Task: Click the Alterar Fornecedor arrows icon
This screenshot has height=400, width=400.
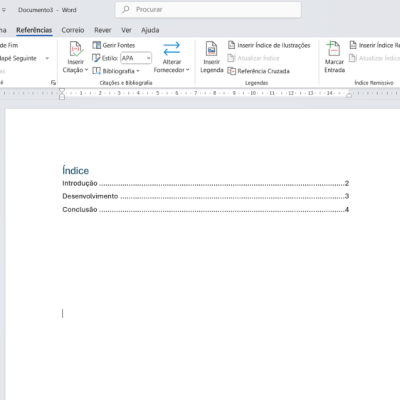Action: (x=172, y=49)
